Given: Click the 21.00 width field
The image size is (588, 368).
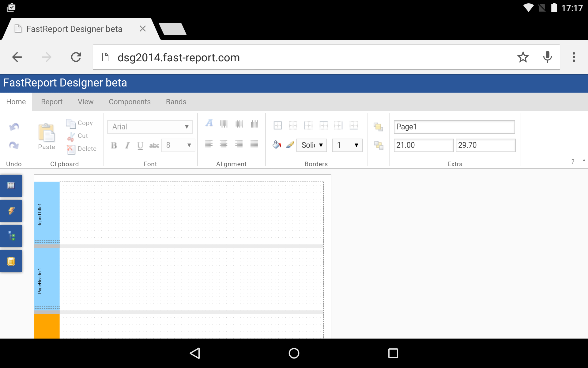Looking at the screenshot, I should [x=424, y=145].
